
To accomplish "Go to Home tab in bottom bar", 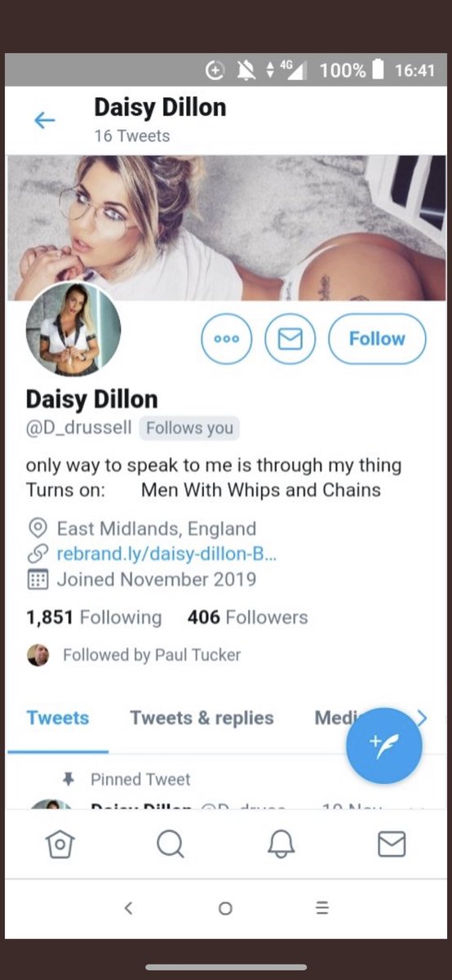I will (x=60, y=845).
